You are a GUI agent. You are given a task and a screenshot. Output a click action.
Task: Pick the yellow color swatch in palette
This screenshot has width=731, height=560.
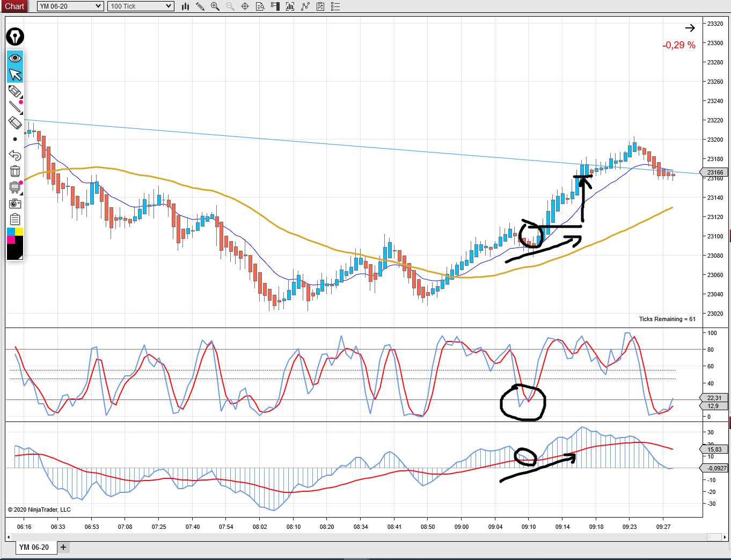click(x=19, y=232)
